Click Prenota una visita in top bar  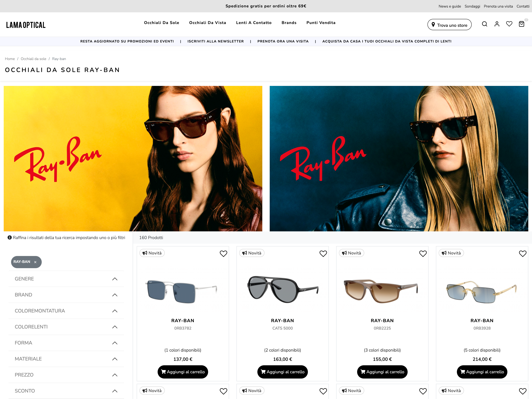click(x=498, y=6)
